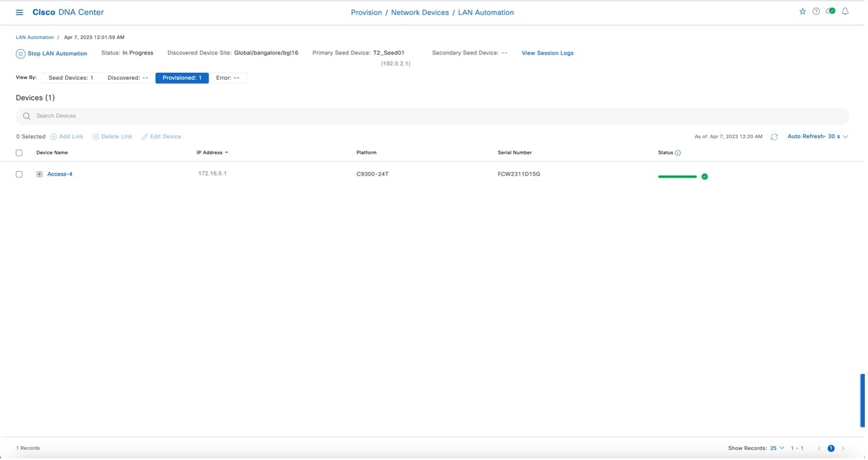Click the Access-4 green status progress bar
The height and width of the screenshot is (460, 868).
[679, 177]
